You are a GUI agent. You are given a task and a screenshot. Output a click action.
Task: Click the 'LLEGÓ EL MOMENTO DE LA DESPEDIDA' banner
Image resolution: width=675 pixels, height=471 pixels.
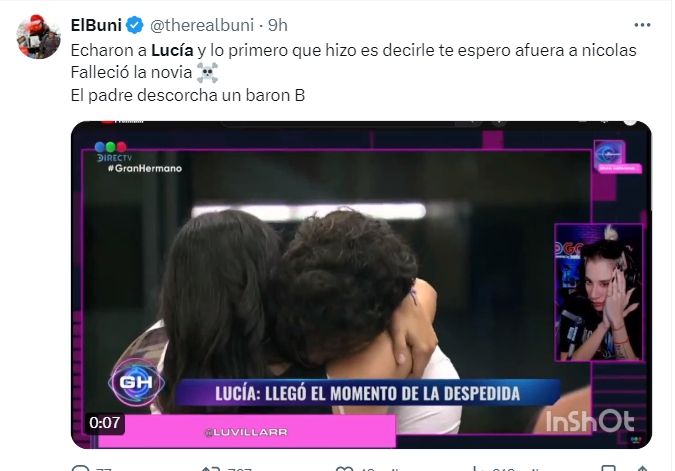point(368,393)
